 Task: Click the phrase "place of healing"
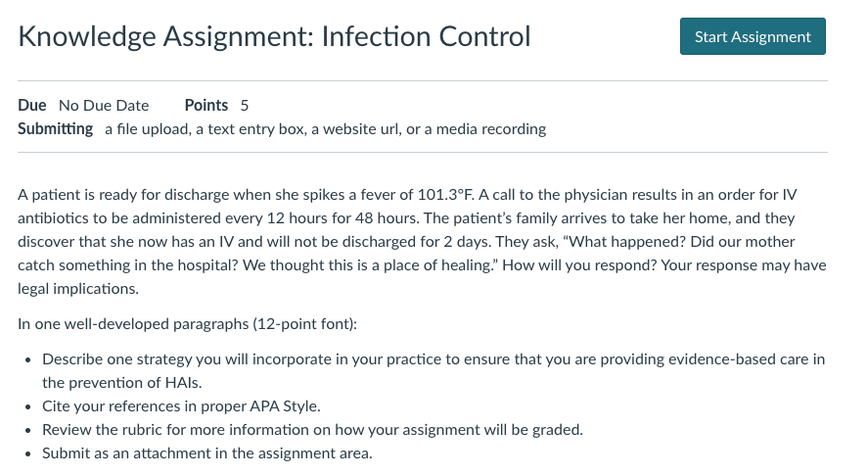tap(437, 265)
